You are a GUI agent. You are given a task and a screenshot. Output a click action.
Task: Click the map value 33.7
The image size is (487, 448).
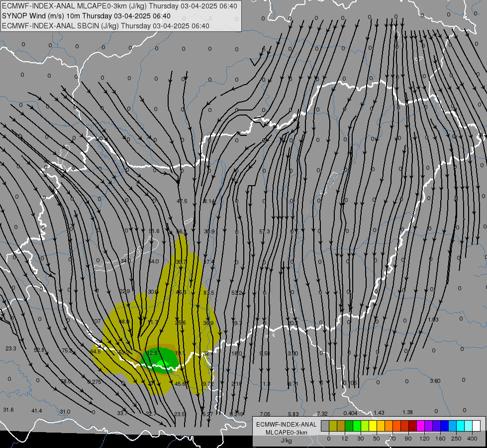pos(122,413)
